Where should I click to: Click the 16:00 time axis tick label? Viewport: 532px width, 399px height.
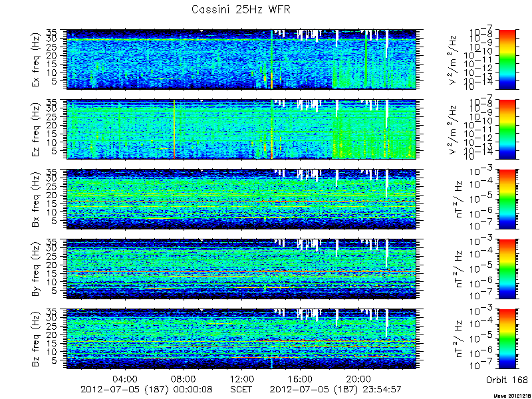click(x=300, y=378)
